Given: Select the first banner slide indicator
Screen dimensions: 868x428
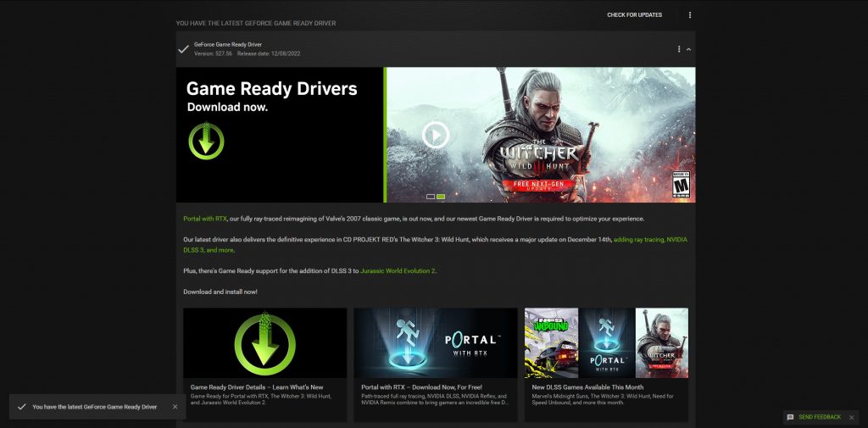Looking at the screenshot, I should [x=431, y=197].
